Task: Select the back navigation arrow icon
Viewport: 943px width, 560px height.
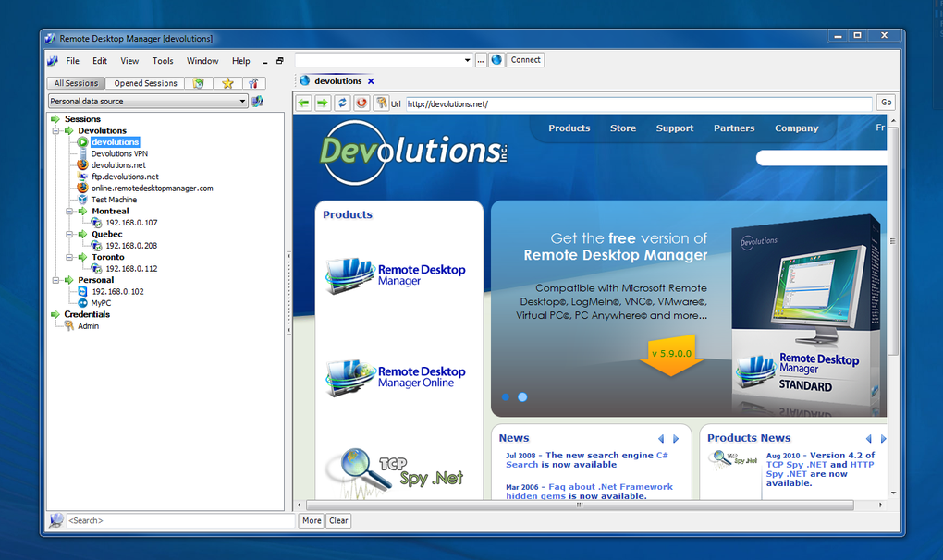Action: point(305,103)
